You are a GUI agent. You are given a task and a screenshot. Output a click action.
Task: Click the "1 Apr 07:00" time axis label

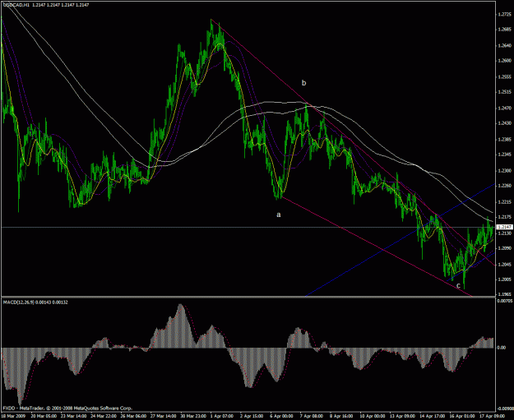click(222, 416)
